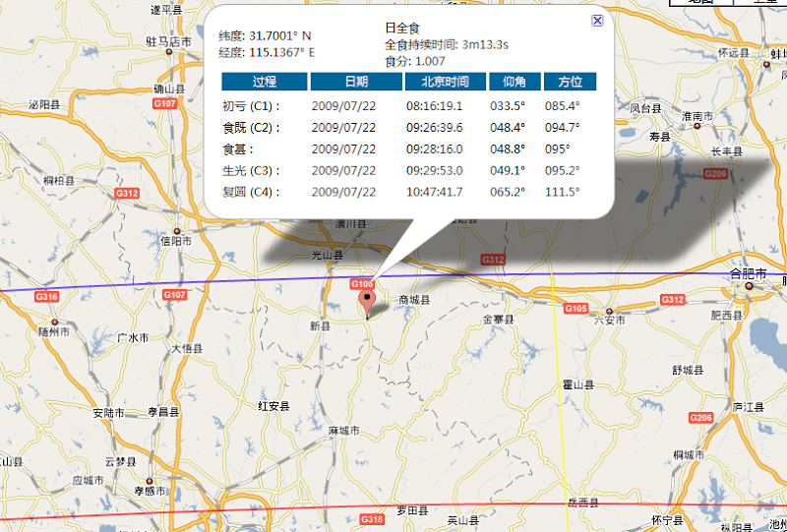Click the G312 shield near 桐柏县
This screenshot has width=787, height=532.
tap(127, 193)
